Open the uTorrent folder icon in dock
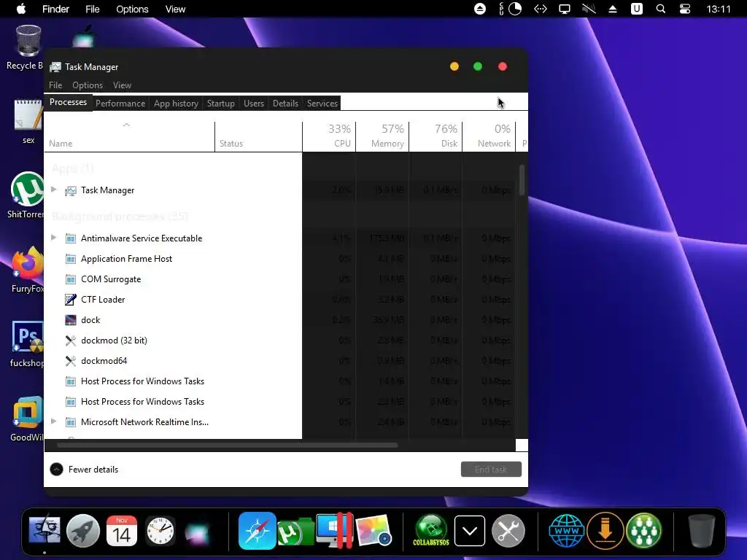The width and height of the screenshot is (747, 560). [x=295, y=532]
